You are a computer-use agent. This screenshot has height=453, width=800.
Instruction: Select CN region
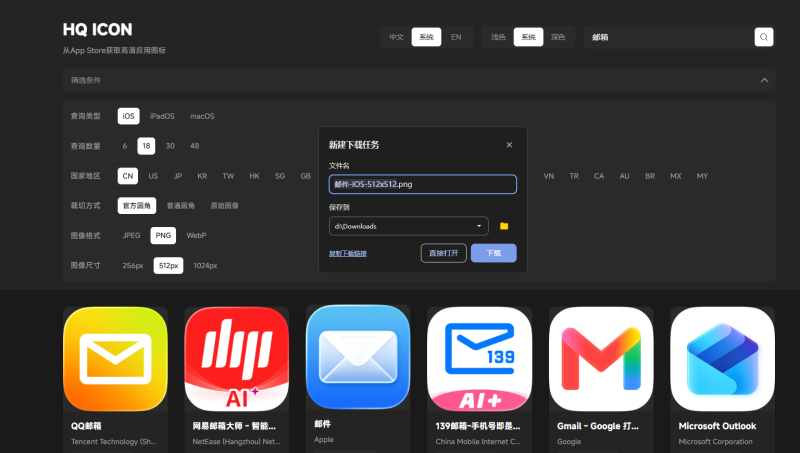128,175
